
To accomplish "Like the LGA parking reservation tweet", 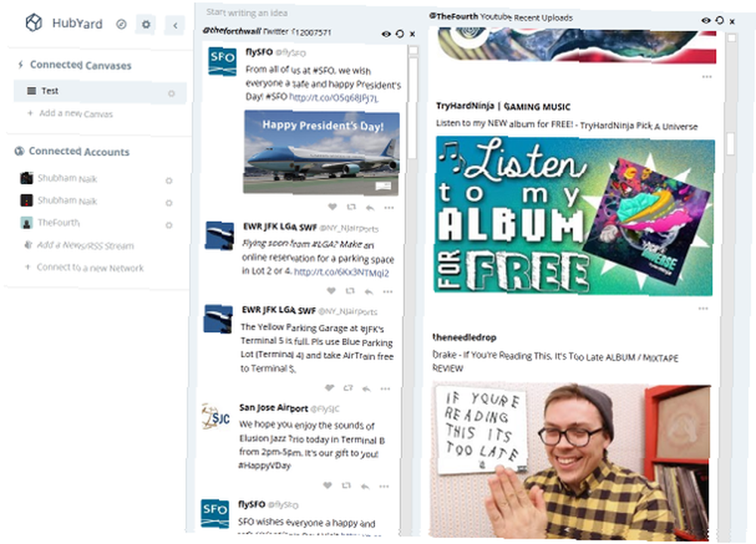I will [x=331, y=291].
